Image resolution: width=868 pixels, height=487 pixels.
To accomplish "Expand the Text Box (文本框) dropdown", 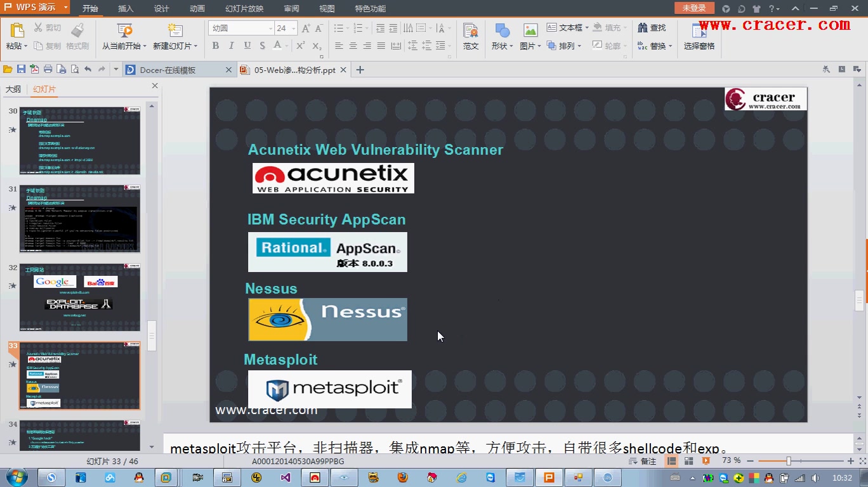I will (x=586, y=28).
